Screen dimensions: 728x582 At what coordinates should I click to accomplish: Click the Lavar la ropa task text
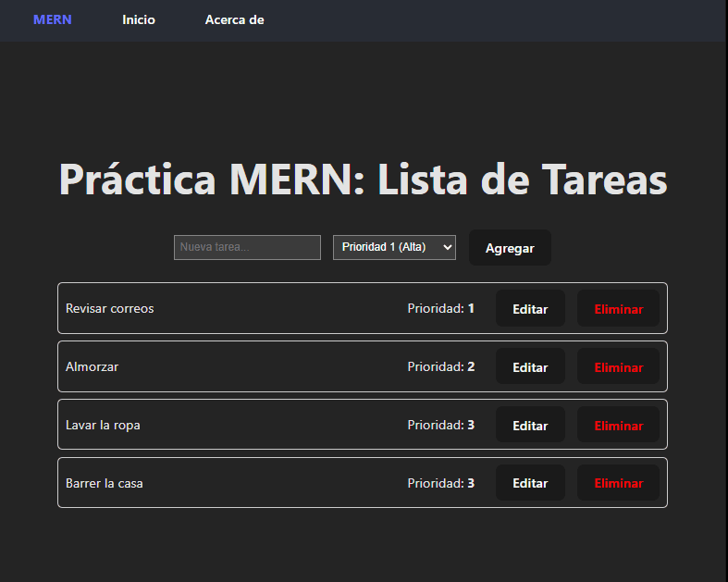coord(103,425)
